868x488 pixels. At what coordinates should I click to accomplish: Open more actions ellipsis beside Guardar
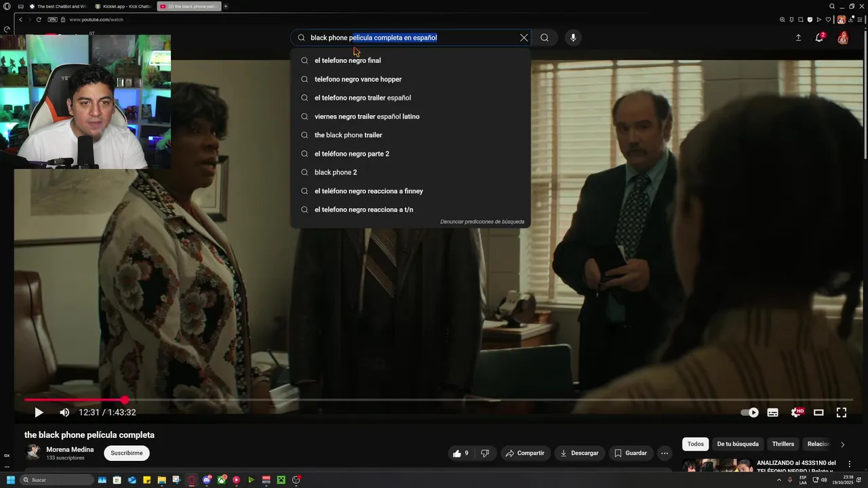pos(665,453)
